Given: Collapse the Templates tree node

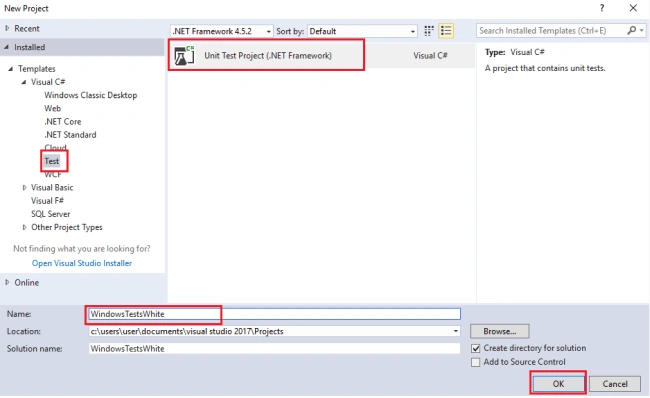Looking at the screenshot, I should (x=11, y=69).
